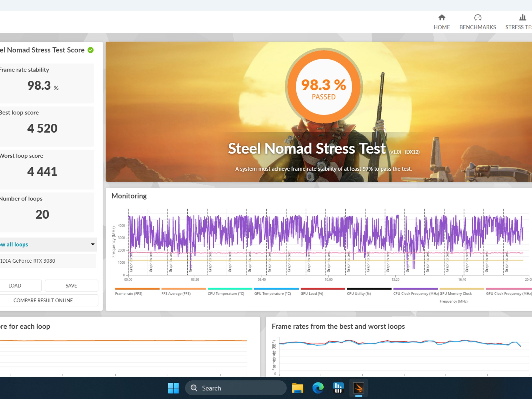This screenshot has height=399, width=532.
Task: Click the LOAD button
Action: [20, 285]
